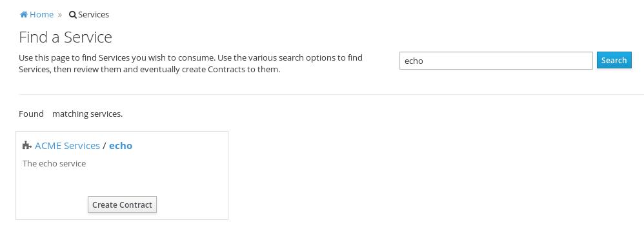Click the Find a Service heading
Image resolution: width=644 pixels, height=240 pixels.
point(65,37)
